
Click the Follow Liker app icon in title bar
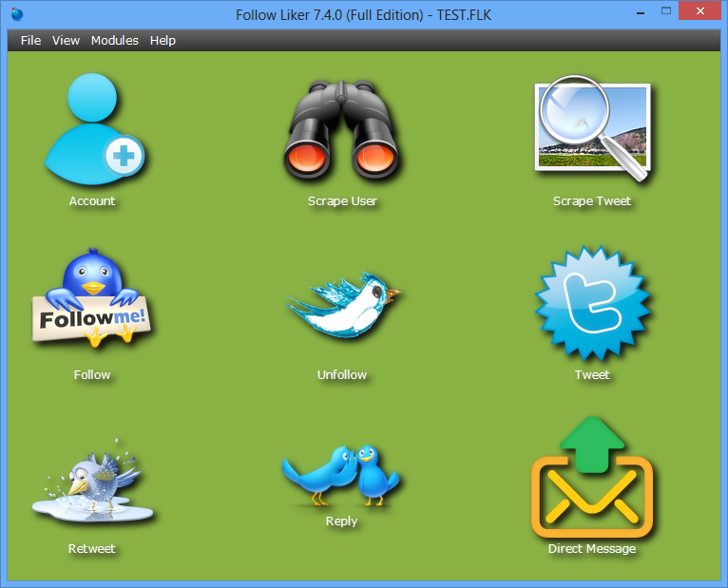tap(17, 14)
